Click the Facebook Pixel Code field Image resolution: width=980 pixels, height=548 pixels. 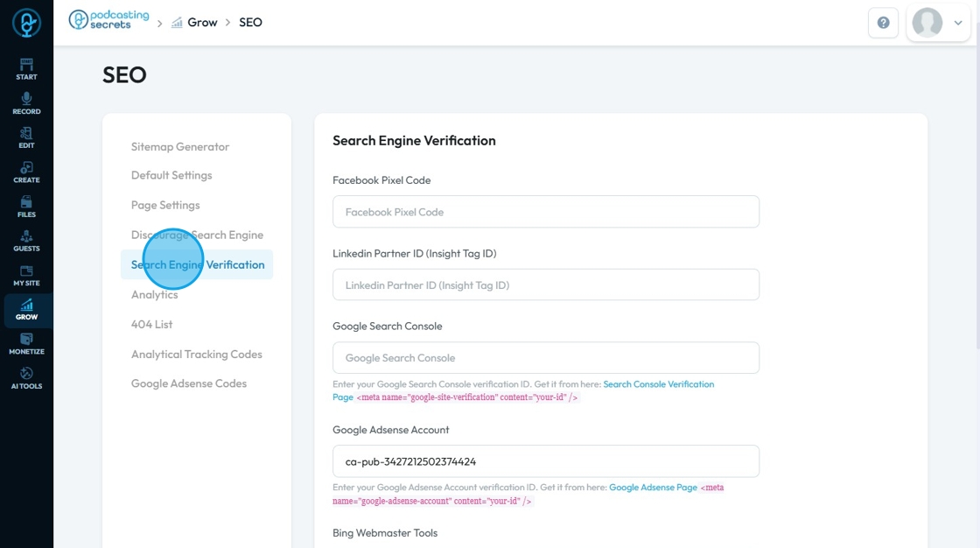(545, 212)
